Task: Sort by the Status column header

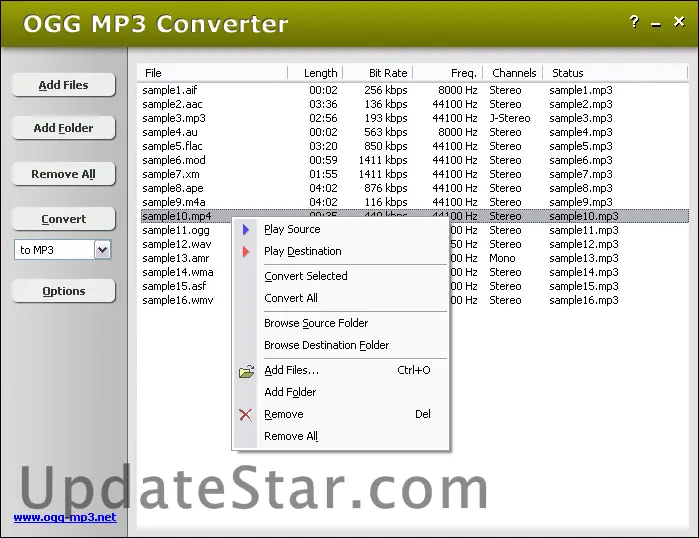Action: 615,73
